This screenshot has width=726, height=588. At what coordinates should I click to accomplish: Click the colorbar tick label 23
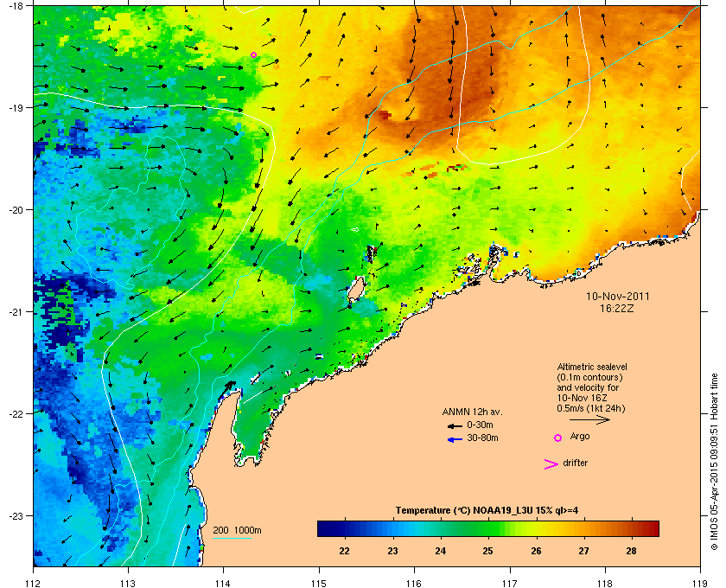(x=392, y=551)
